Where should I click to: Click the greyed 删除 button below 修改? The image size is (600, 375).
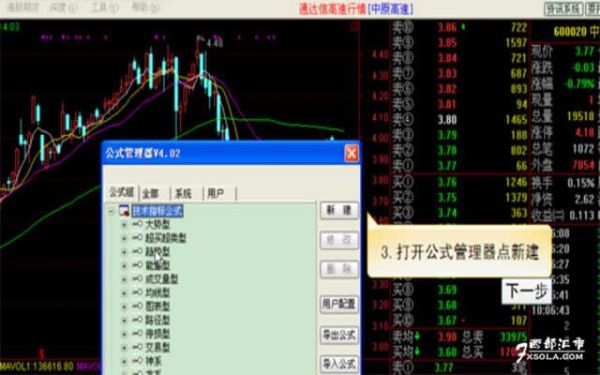coord(339,269)
